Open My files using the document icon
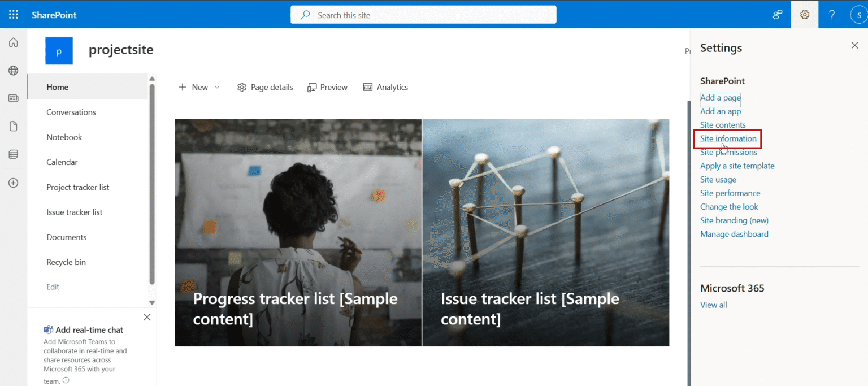The height and width of the screenshot is (386, 868). pyautogui.click(x=13, y=125)
